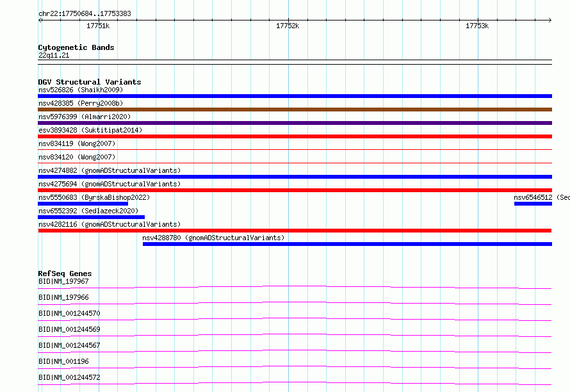
Task: Click the BID|NM_001244572 transcript label
Action: pyautogui.click(x=69, y=377)
